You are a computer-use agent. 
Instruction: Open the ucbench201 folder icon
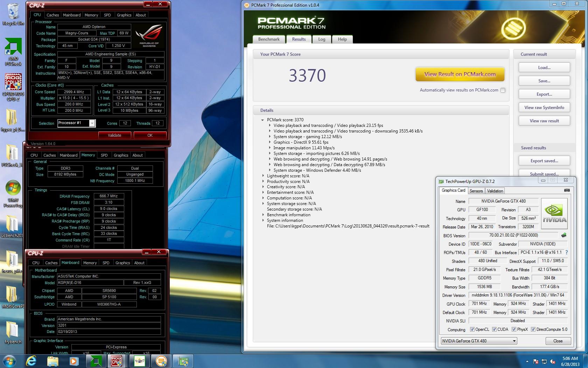(x=12, y=226)
